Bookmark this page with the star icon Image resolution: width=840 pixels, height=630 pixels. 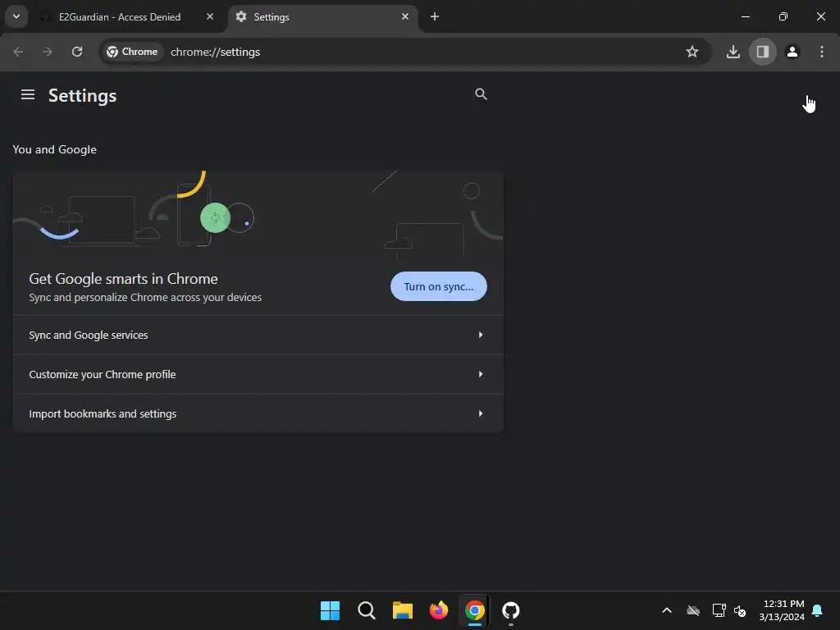692,52
